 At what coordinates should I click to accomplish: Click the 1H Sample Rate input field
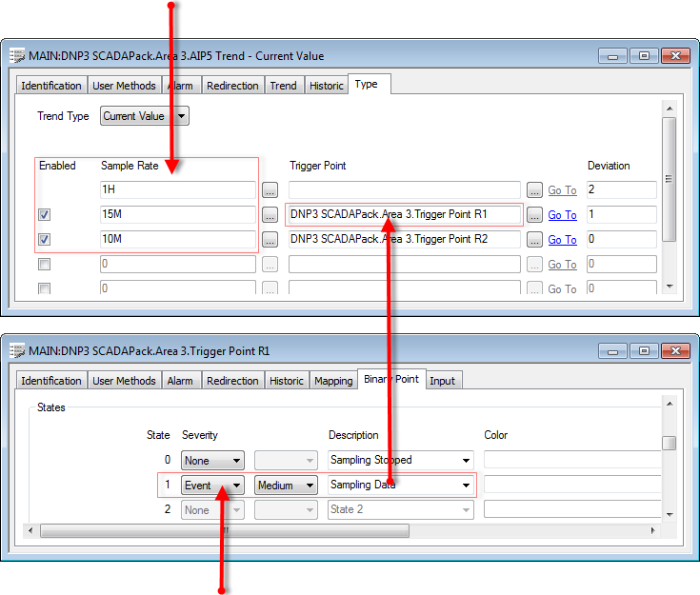tap(177, 190)
